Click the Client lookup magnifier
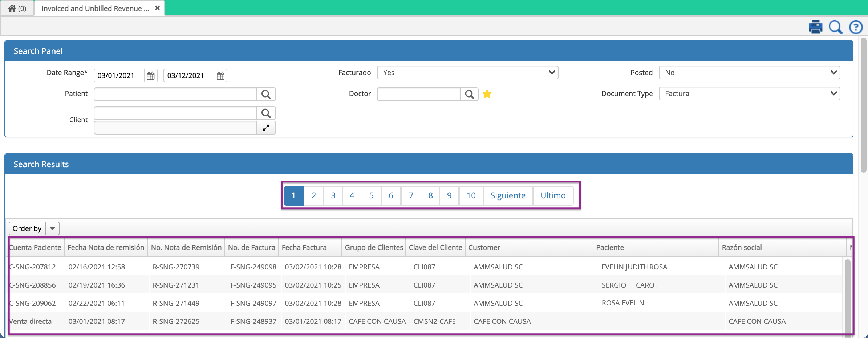 266,113
